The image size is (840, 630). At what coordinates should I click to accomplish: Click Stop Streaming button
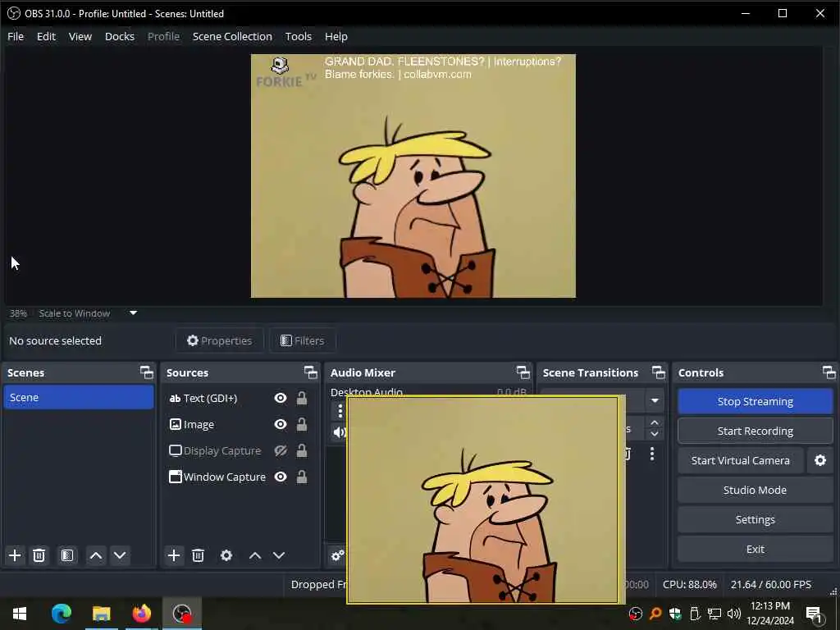click(756, 401)
